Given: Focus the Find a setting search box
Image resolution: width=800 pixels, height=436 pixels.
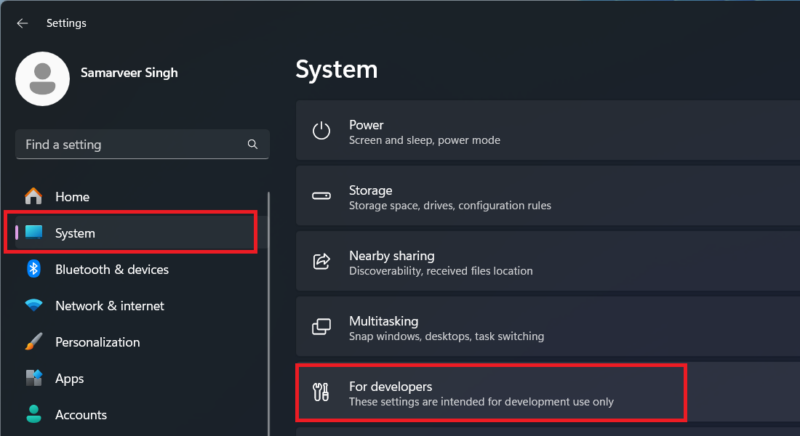Looking at the screenshot, I should 142,144.
